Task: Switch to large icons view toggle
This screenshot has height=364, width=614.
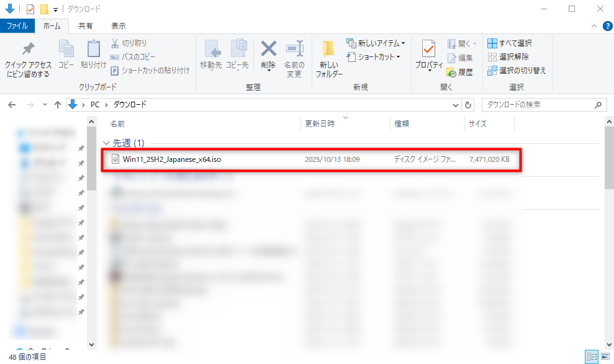Action: (x=604, y=357)
